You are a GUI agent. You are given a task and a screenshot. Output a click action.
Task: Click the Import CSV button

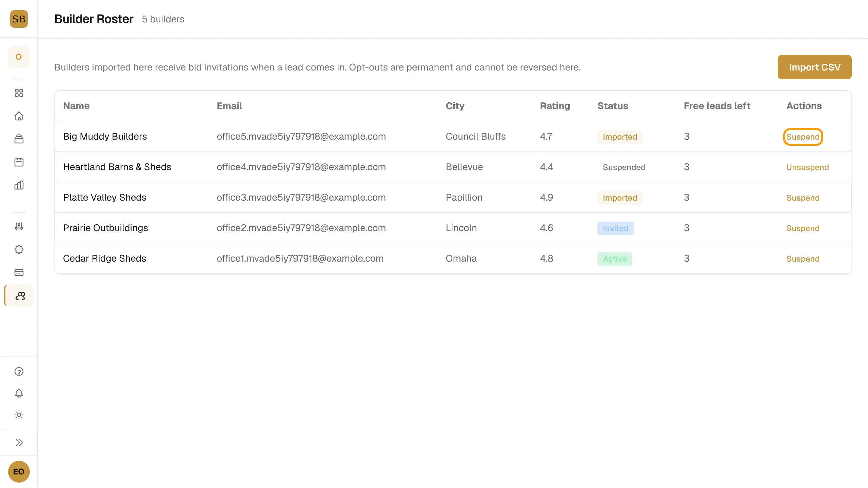pos(814,67)
